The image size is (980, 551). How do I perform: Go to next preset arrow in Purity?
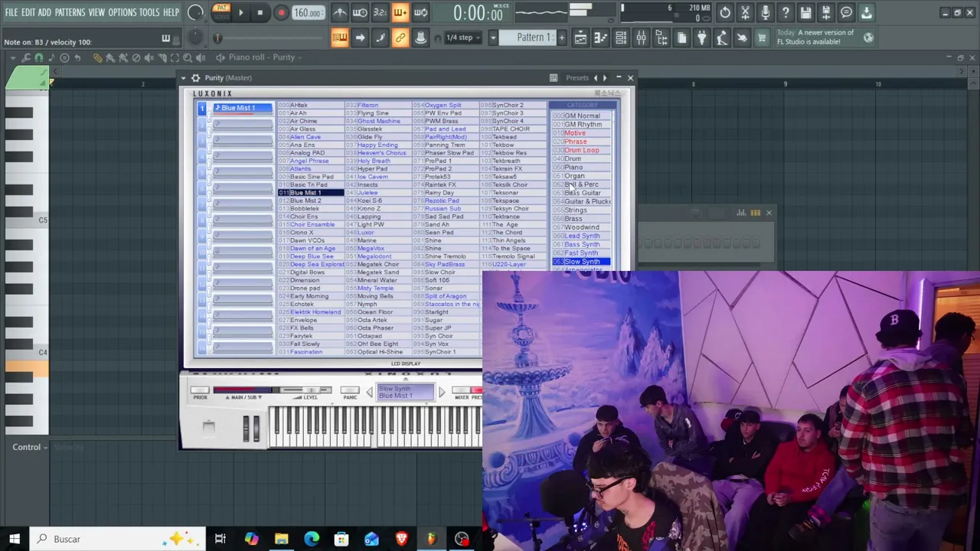coord(605,77)
